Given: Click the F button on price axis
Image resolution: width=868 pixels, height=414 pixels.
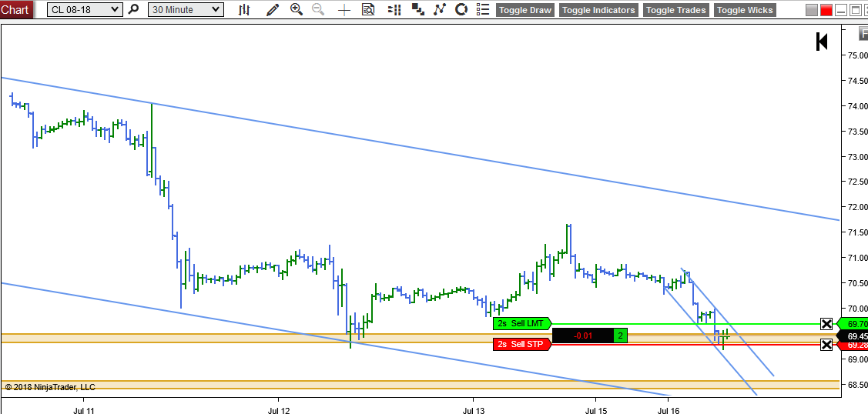Looking at the screenshot, I should (863, 33).
